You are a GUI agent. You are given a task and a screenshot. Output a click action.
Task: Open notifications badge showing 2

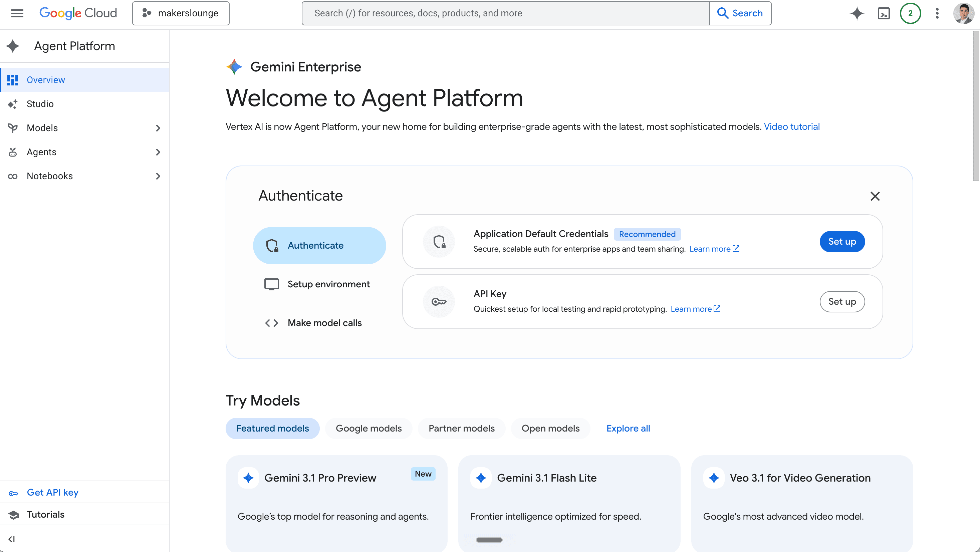(x=910, y=13)
